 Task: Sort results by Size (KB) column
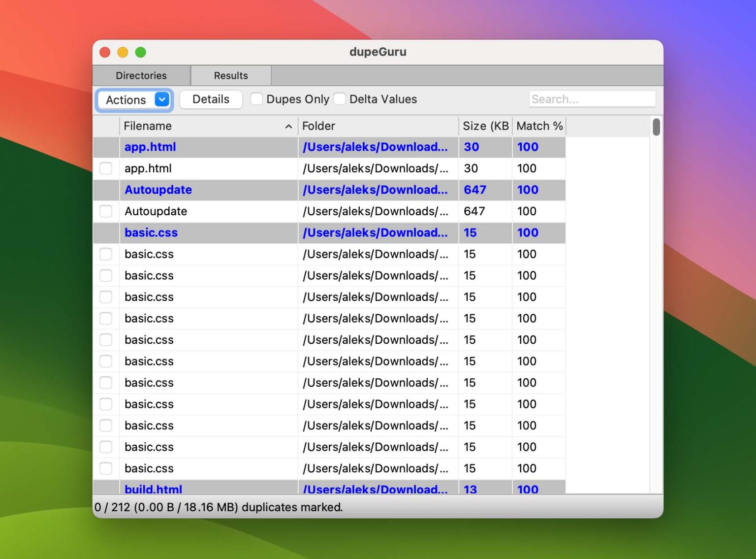click(x=486, y=127)
